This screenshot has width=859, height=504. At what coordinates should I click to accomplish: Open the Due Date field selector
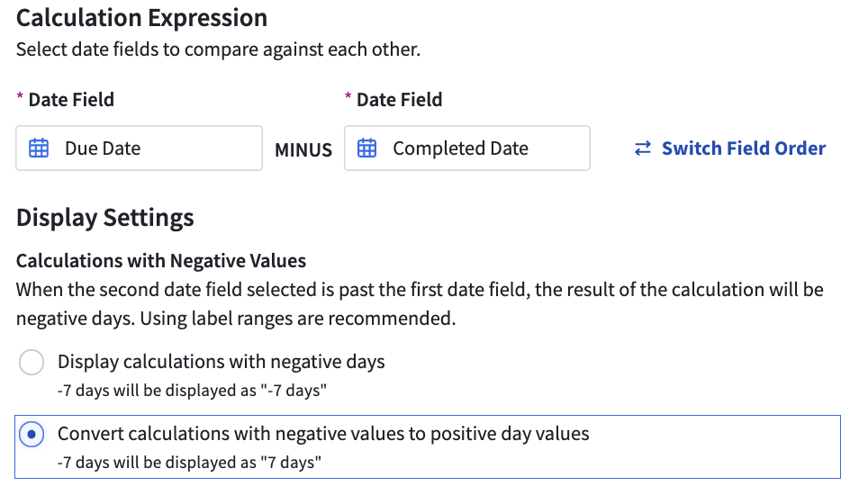pyautogui.click(x=140, y=148)
